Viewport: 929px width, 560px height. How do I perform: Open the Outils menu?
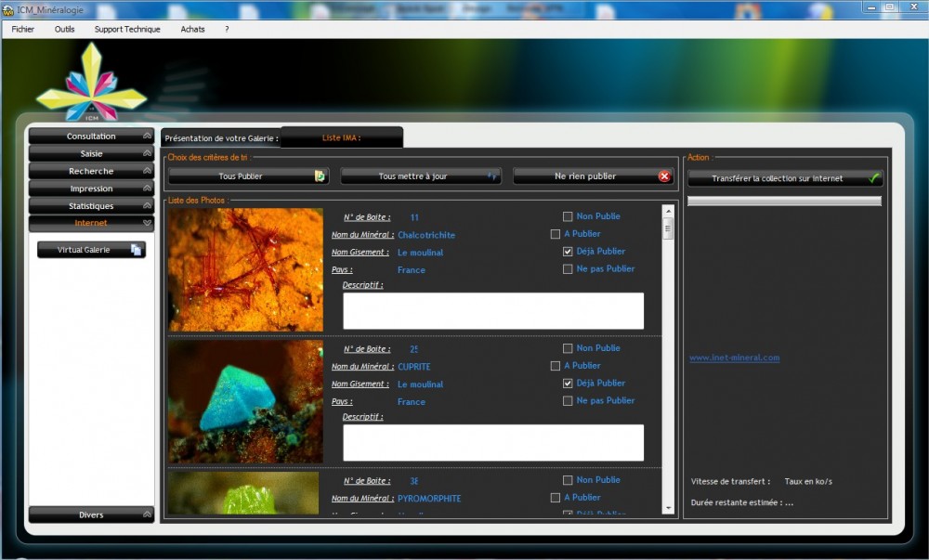(x=65, y=29)
